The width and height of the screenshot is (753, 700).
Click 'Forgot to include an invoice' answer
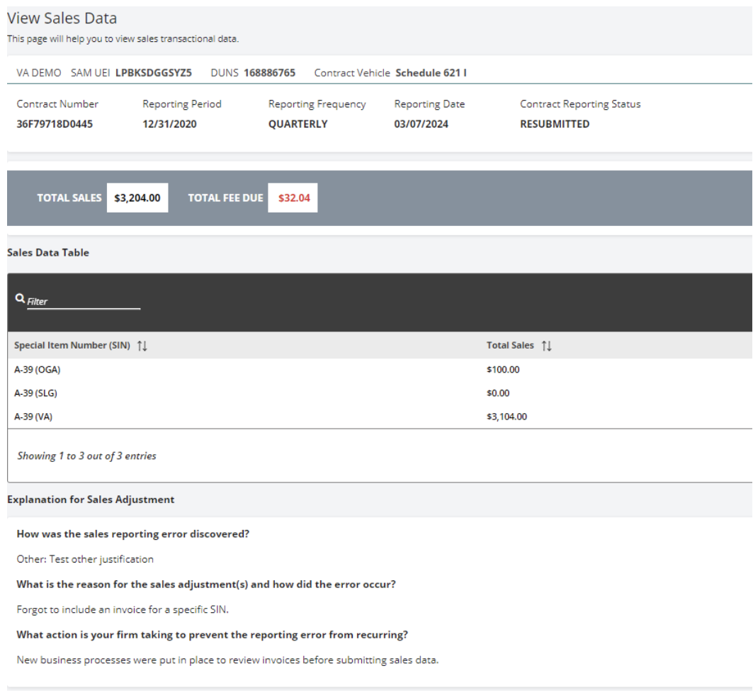coord(123,610)
